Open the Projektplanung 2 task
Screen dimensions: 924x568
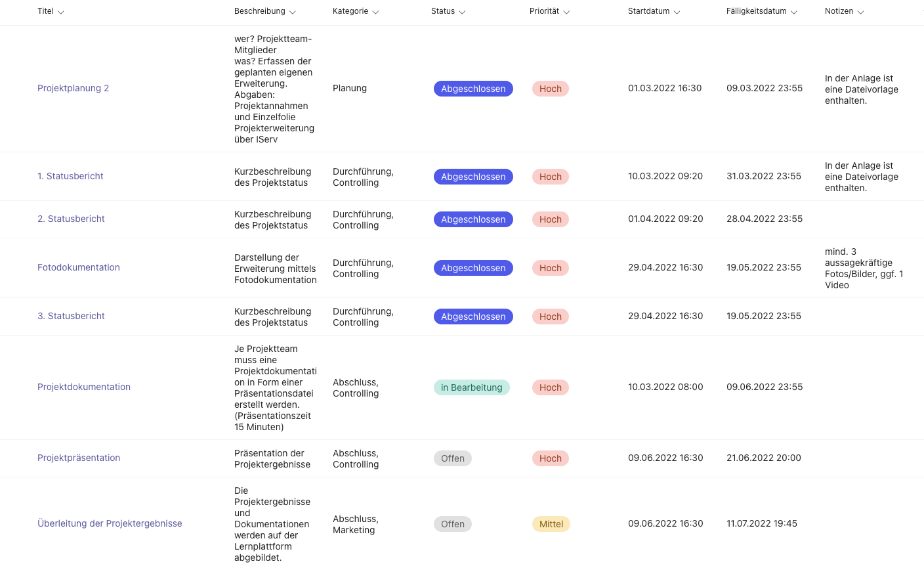[x=73, y=88]
